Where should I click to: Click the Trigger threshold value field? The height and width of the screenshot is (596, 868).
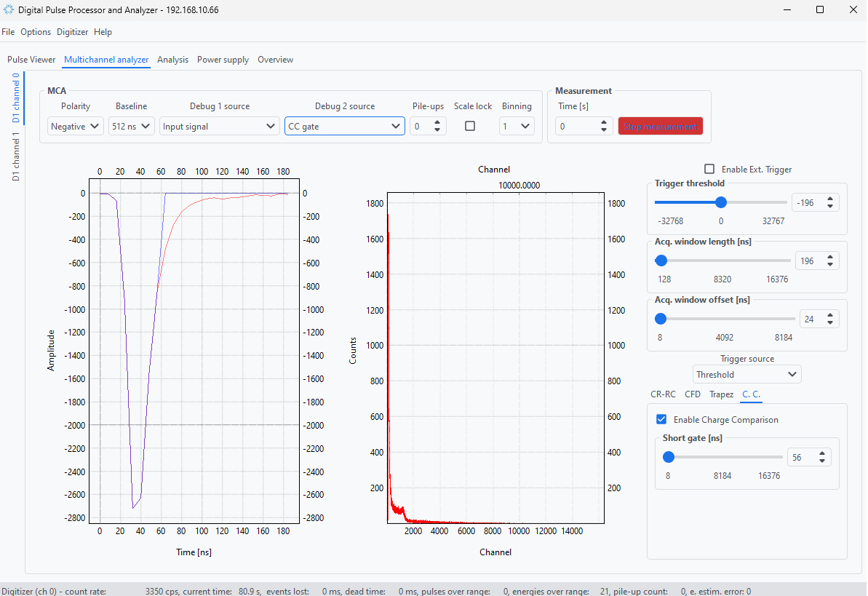pos(806,203)
